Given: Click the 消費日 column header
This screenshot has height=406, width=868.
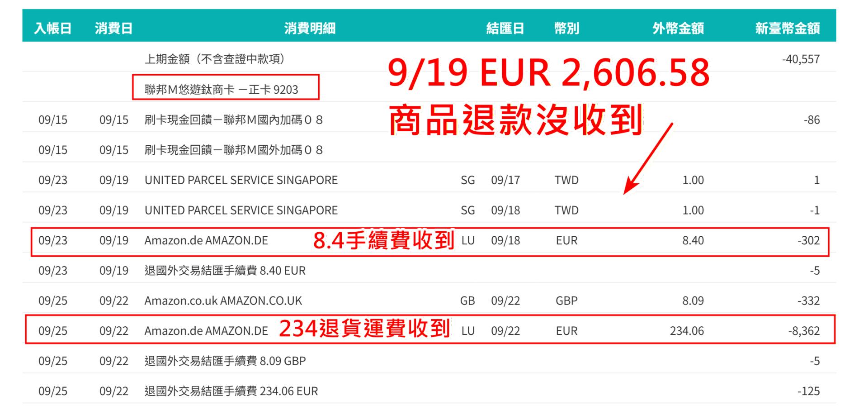Looking at the screenshot, I should 113,29.
